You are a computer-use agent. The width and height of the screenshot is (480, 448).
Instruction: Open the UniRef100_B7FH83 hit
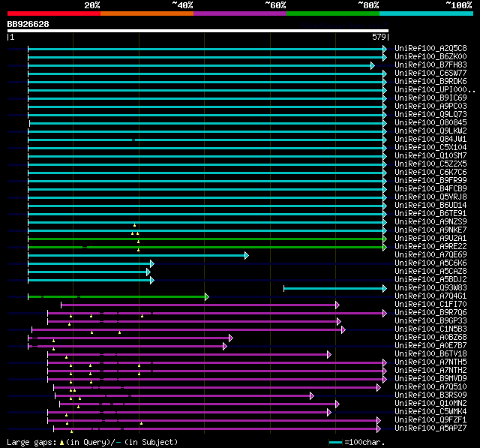(x=430, y=65)
